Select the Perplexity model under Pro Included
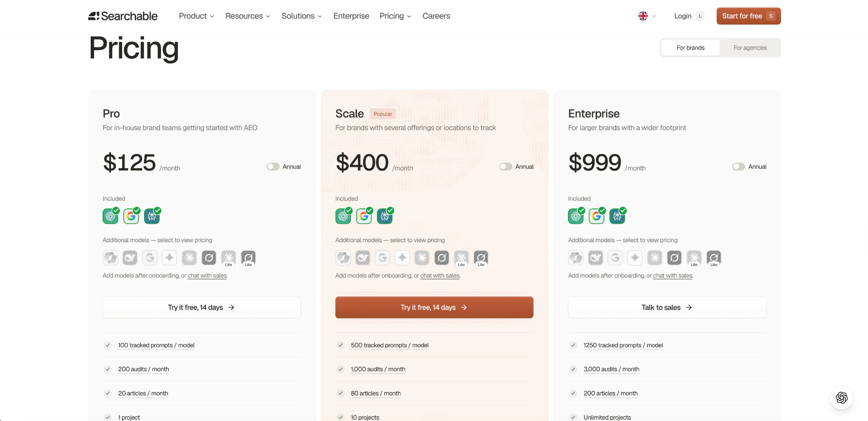868x421 pixels. tap(152, 216)
